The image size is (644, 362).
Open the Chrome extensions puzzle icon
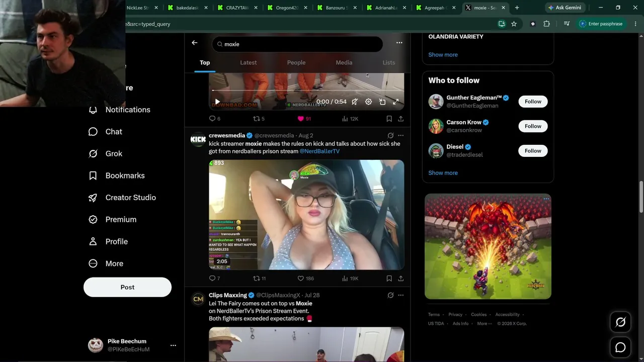pyautogui.click(x=546, y=24)
